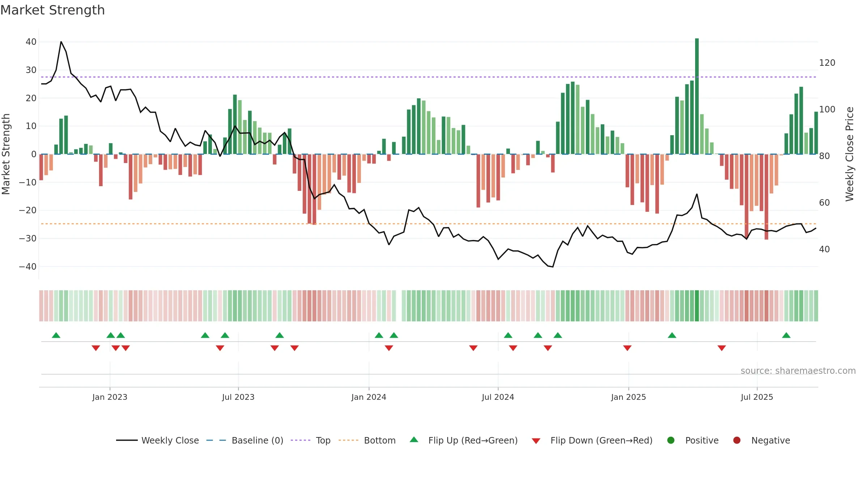Image resolution: width=868 pixels, height=488 pixels.
Task: Click the Market Strength chart title
Action: (52, 10)
